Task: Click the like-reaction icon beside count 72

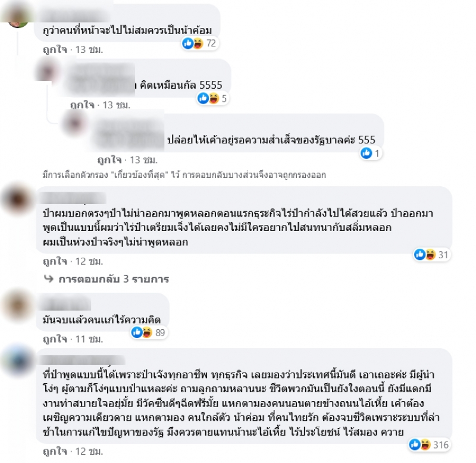Action: 188,43
